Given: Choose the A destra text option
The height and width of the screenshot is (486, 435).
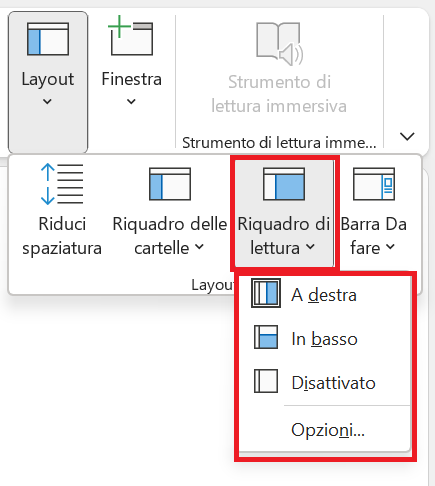Looking at the screenshot, I should tap(324, 295).
